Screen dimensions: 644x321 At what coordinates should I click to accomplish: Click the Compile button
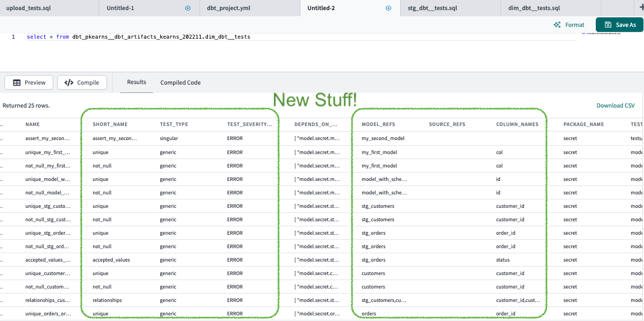click(x=82, y=82)
